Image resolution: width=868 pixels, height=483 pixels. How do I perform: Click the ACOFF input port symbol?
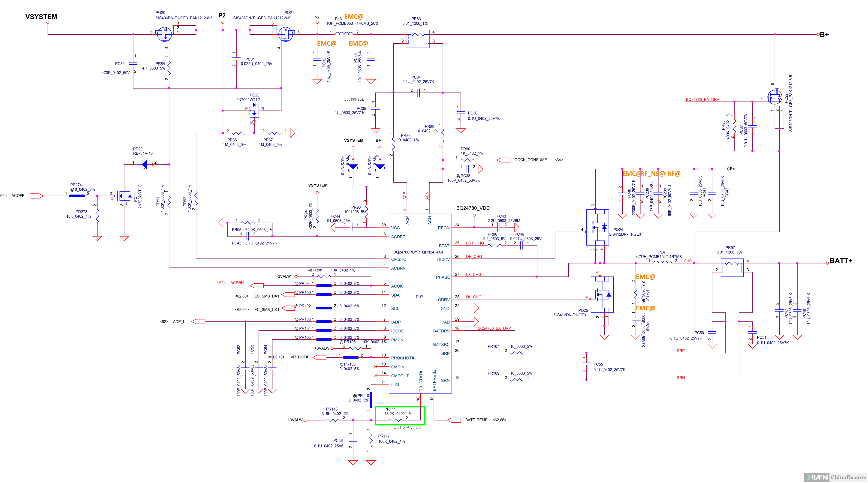(36, 196)
